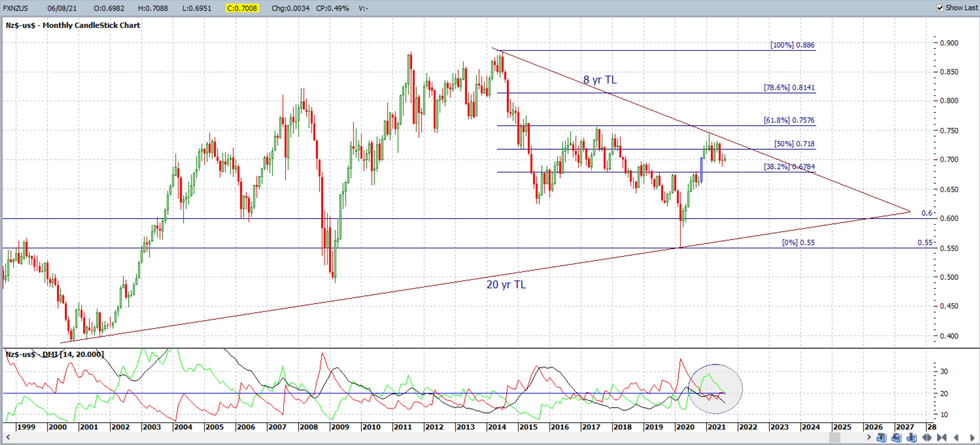Click the 10 level on DMI axis
Image resolution: width=980 pixels, height=445 pixels.
coord(944,415)
